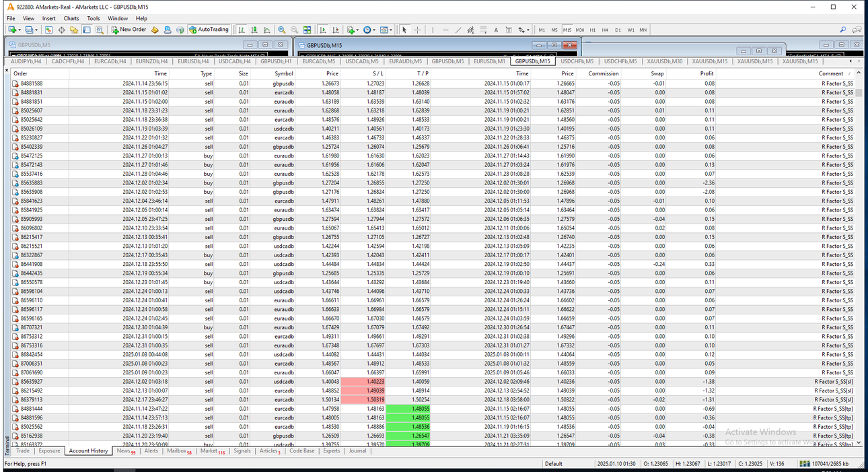The image size is (868, 472).
Task: Draw a vertical line tool
Action: click(x=433, y=30)
